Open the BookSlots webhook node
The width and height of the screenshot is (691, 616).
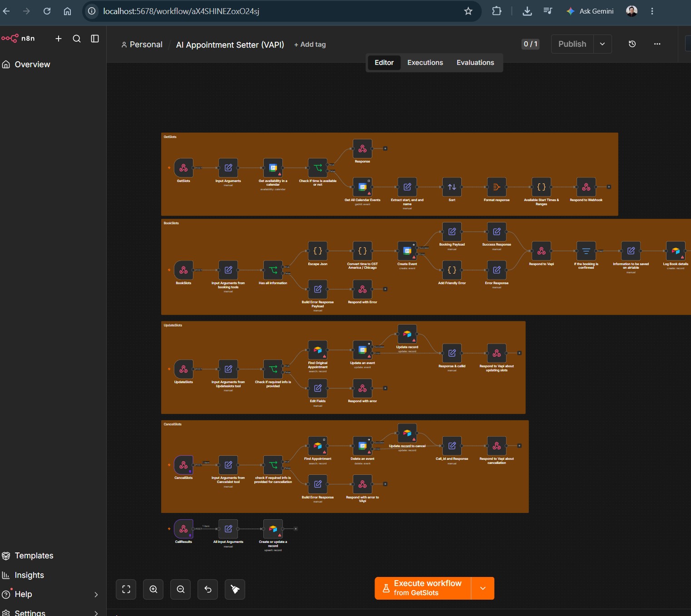click(x=183, y=270)
